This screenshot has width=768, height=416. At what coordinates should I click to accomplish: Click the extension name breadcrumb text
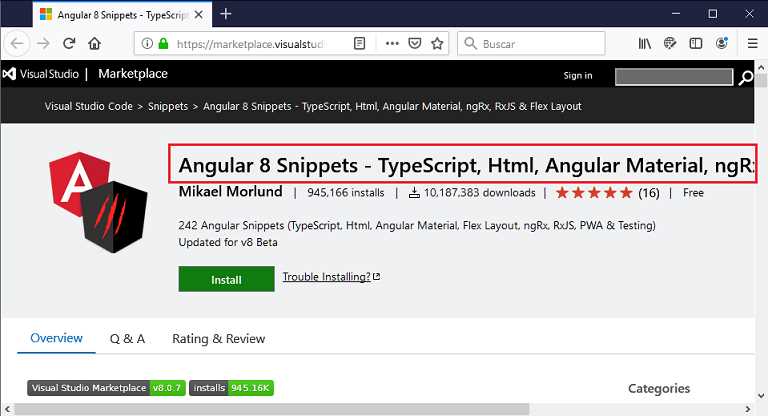(x=392, y=106)
